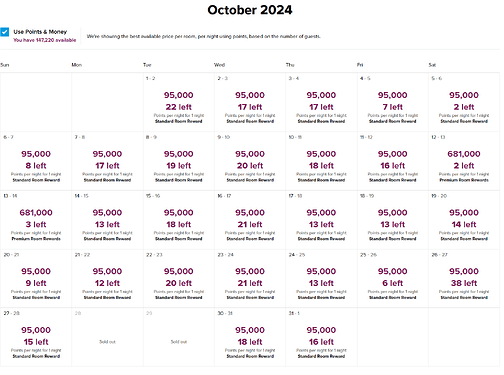The height and width of the screenshot is (375, 504).
Task: Select the Oct 16-17 night, 21 left
Action: click(250, 220)
